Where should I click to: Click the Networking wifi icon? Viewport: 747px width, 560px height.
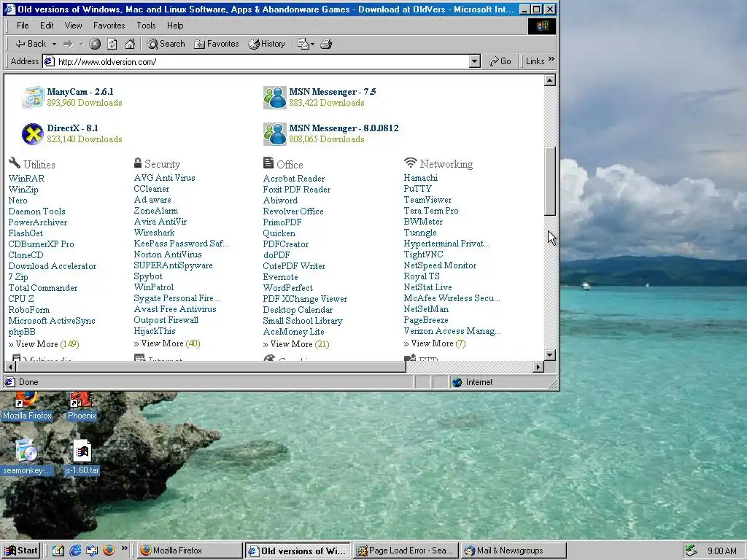410,163
